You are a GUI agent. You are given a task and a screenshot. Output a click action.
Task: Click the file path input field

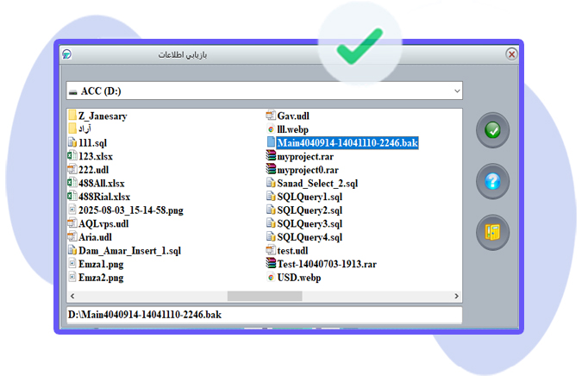(x=264, y=316)
